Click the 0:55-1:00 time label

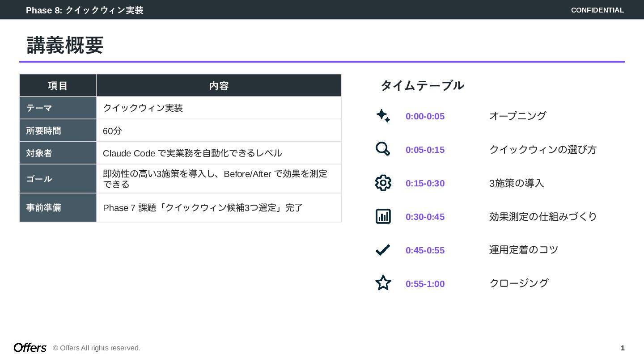(425, 284)
